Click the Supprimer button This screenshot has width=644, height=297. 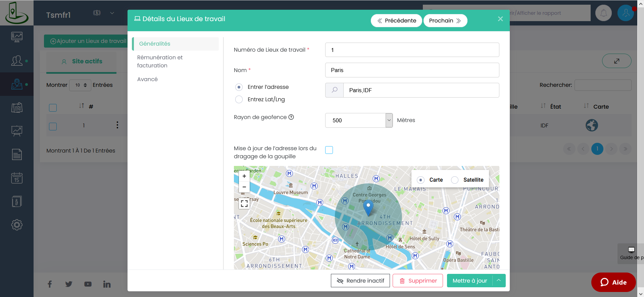[x=418, y=281]
